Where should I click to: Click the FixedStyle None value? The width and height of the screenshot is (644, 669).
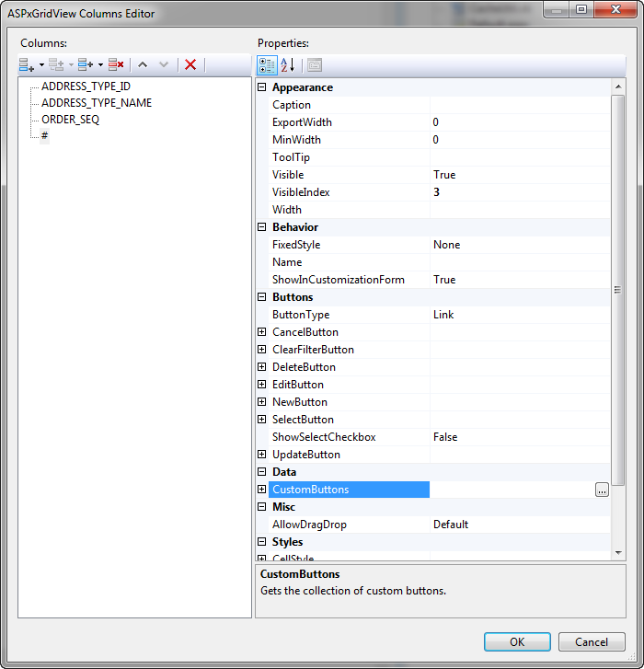[x=520, y=245]
